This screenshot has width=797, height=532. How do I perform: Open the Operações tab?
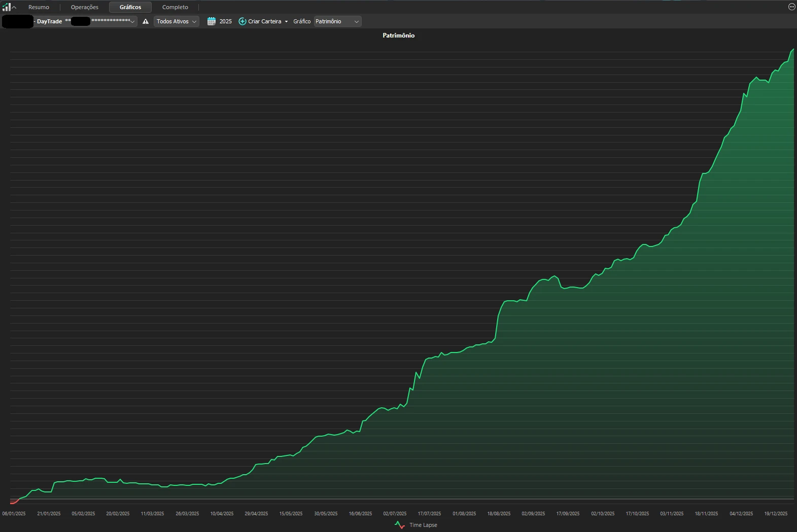click(85, 7)
